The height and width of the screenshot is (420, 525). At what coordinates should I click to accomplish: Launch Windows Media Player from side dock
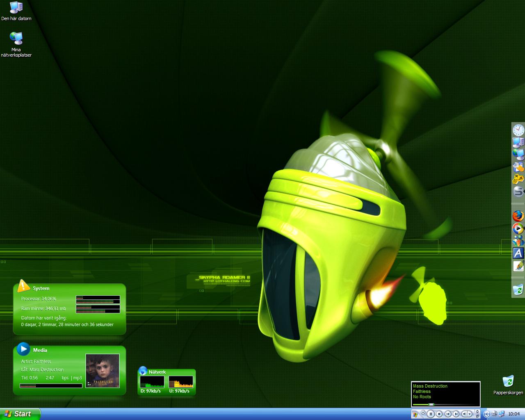518,228
